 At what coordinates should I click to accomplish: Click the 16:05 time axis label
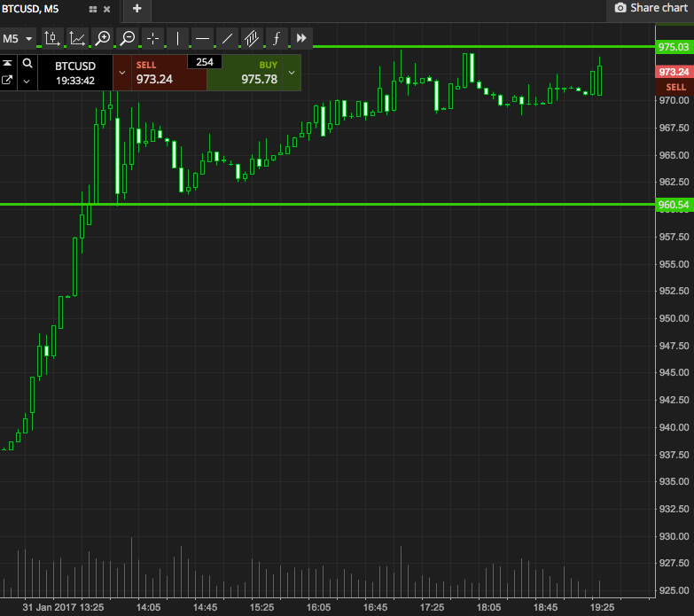pyautogui.click(x=318, y=607)
